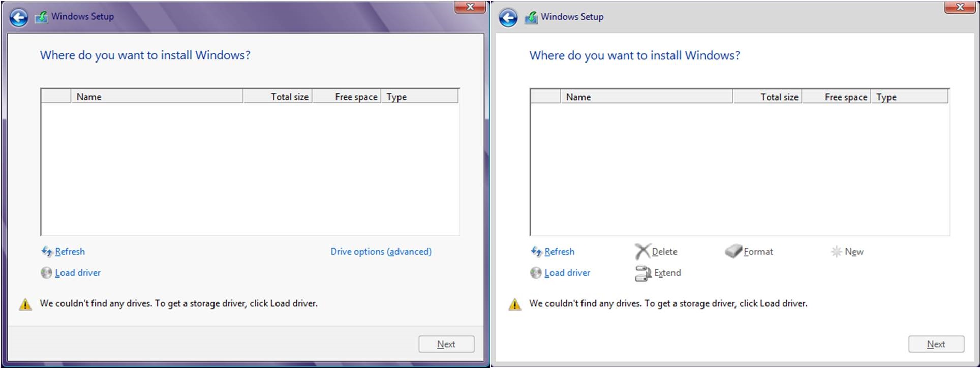Click the Refresh arrows icon beside Delete
The image size is (980, 369).
tap(536, 251)
